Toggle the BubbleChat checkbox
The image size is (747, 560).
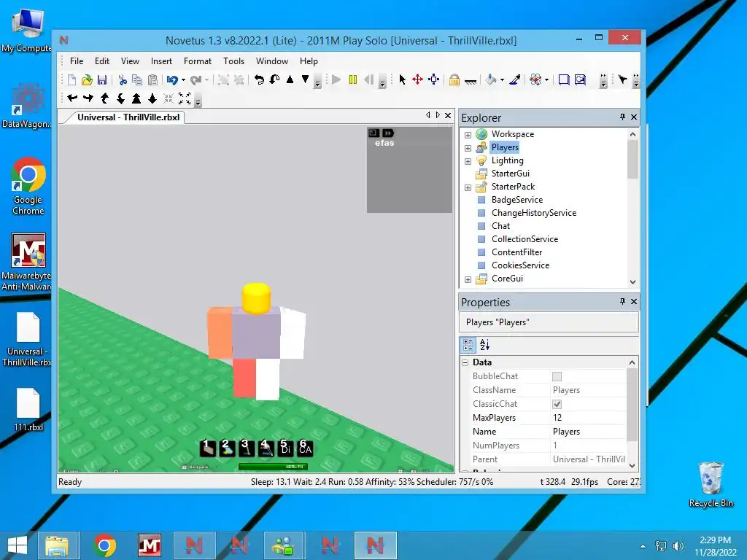pos(557,376)
